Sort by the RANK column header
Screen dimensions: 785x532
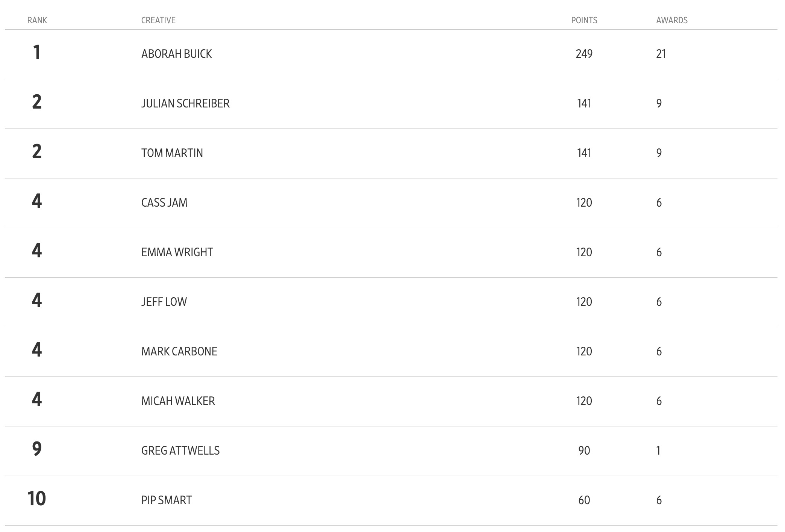[x=37, y=20]
